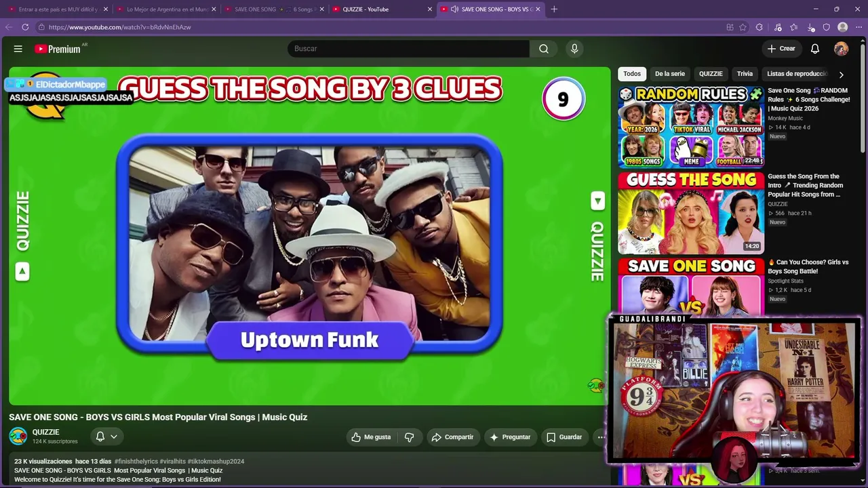The height and width of the screenshot is (488, 868).
Task: Close the 'Entrar a este país' tab
Action: click(106, 9)
